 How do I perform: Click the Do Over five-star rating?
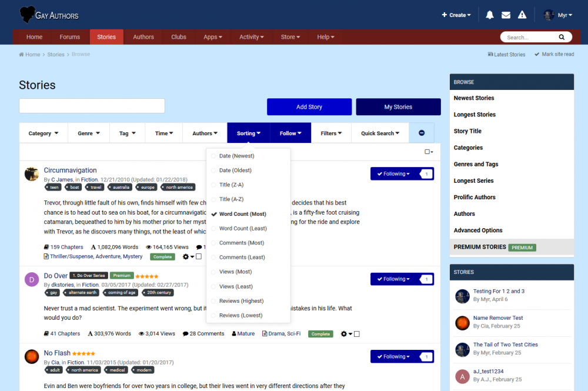click(146, 276)
